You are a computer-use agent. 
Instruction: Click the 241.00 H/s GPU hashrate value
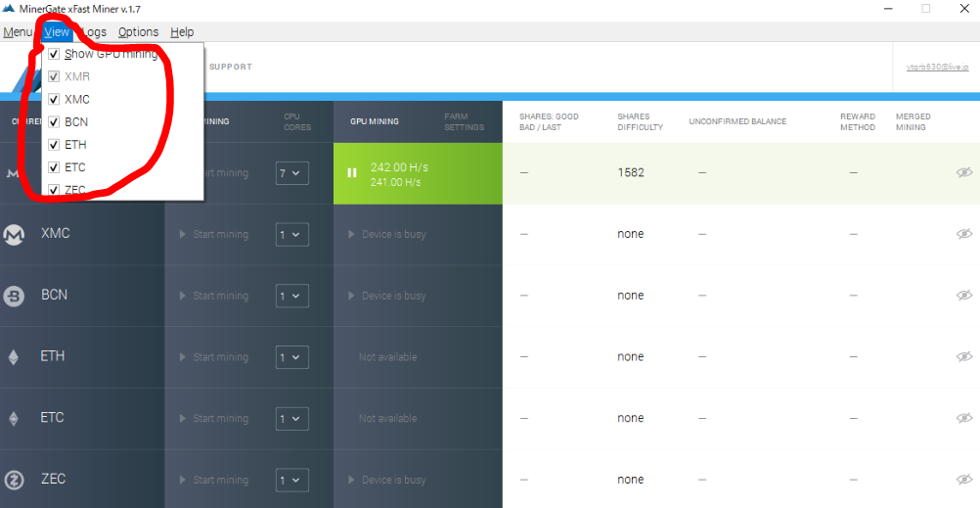395,182
